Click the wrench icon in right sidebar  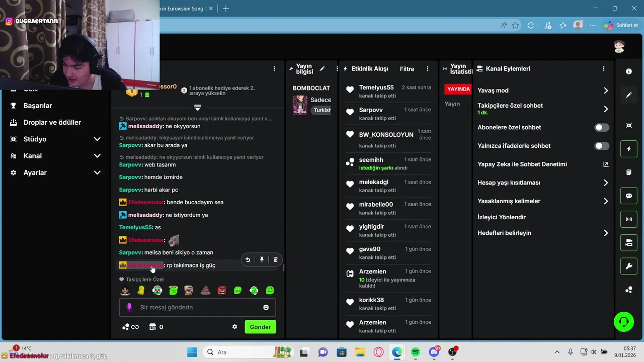tap(629, 266)
